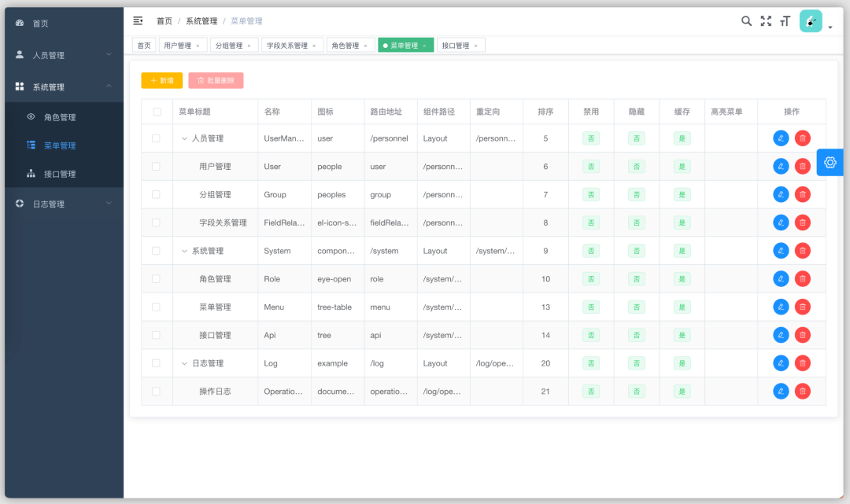850x504 pixels.
Task: Click the hamburger icon to collapse the sidebar
Action: click(138, 20)
